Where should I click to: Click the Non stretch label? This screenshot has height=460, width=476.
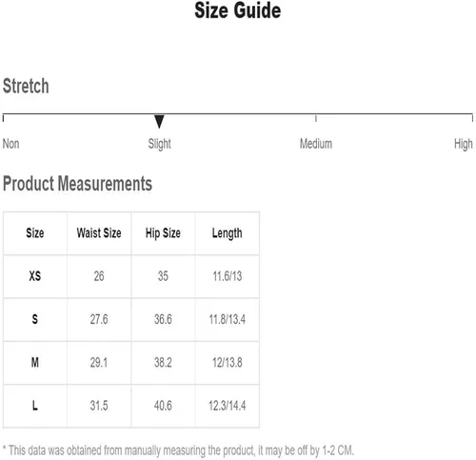(x=11, y=144)
